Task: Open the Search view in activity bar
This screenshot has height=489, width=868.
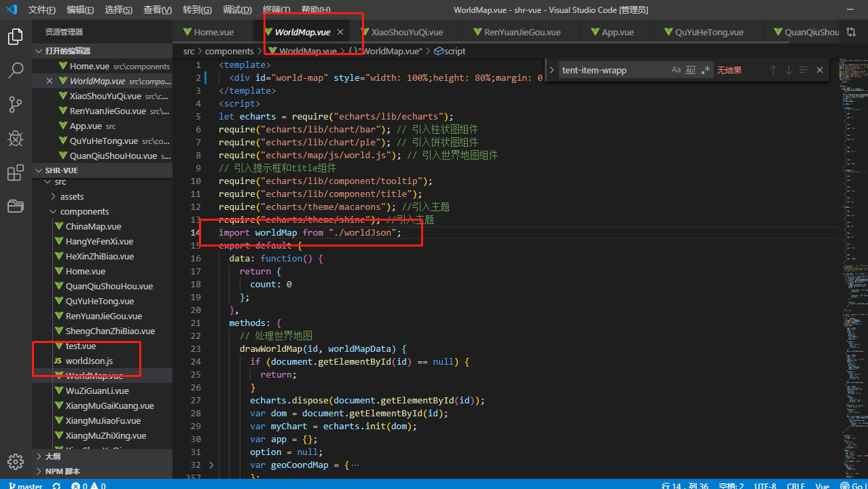Action: coord(15,70)
